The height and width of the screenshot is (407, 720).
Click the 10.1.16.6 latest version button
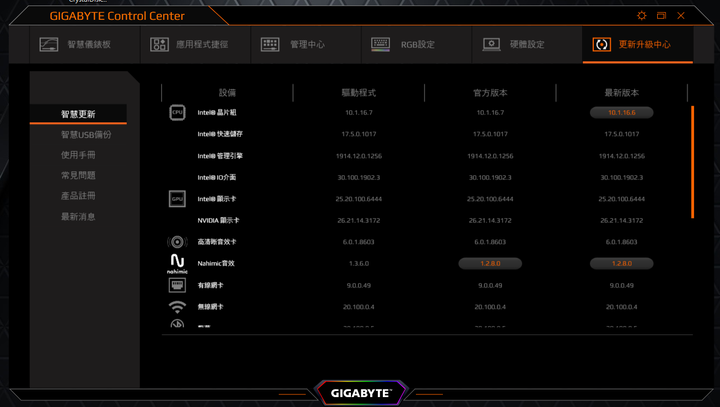tap(621, 113)
